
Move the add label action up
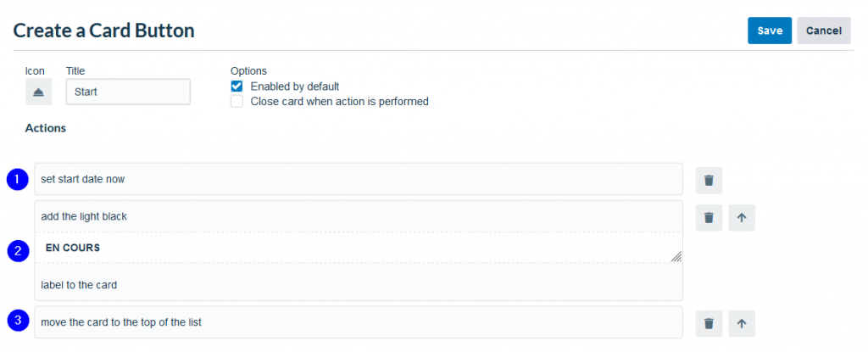pyautogui.click(x=742, y=217)
